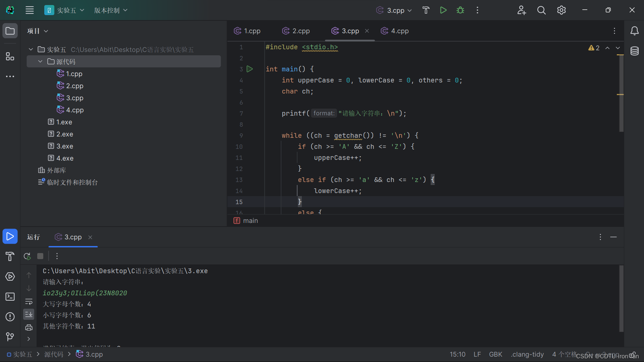Viewport: 644px width, 362px height.
Task: Open the Terminal tool window
Action: click(10, 297)
